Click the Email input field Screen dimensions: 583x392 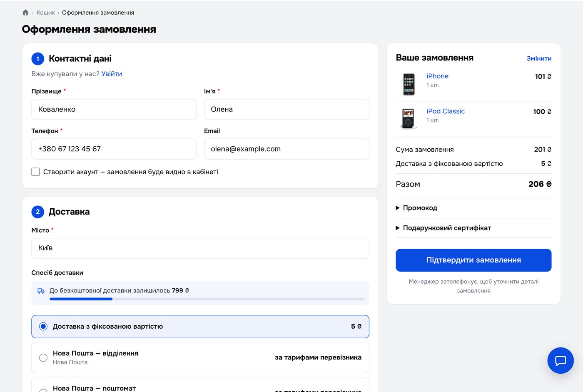(x=287, y=149)
